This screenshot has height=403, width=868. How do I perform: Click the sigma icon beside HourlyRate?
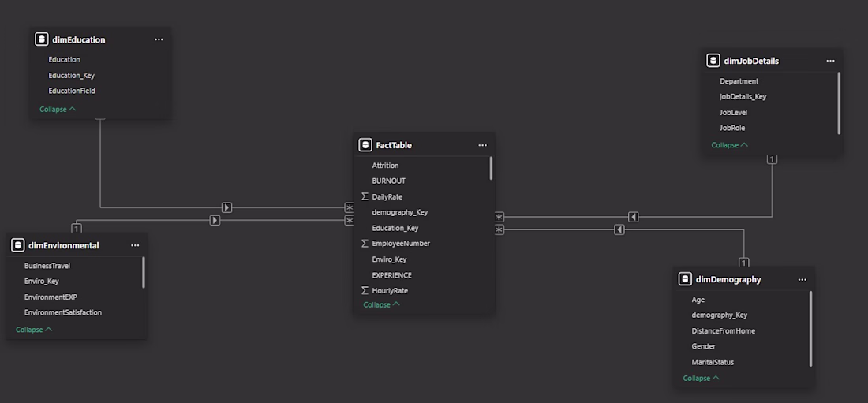365,291
